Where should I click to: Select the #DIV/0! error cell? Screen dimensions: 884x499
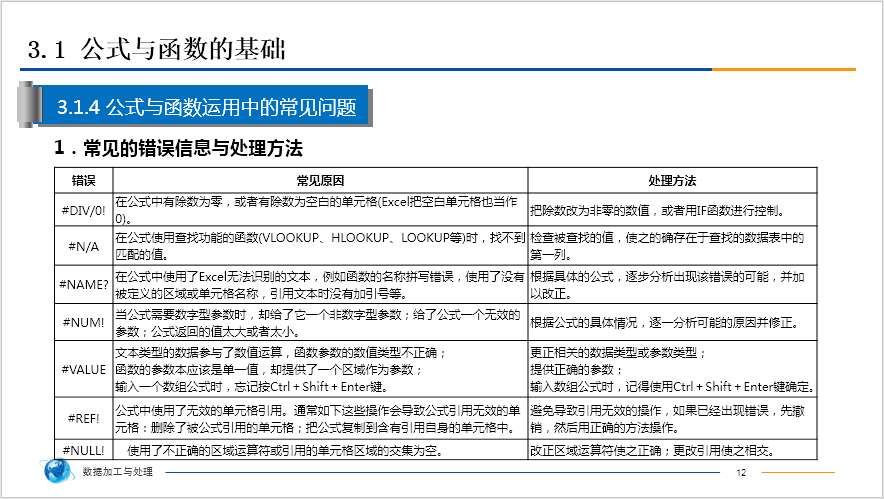[83, 210]
